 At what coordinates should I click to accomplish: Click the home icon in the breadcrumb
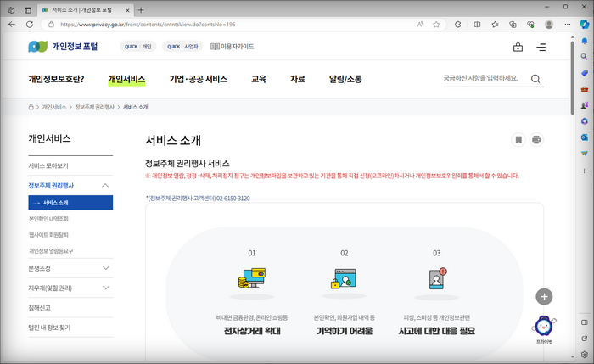(31, 107)
